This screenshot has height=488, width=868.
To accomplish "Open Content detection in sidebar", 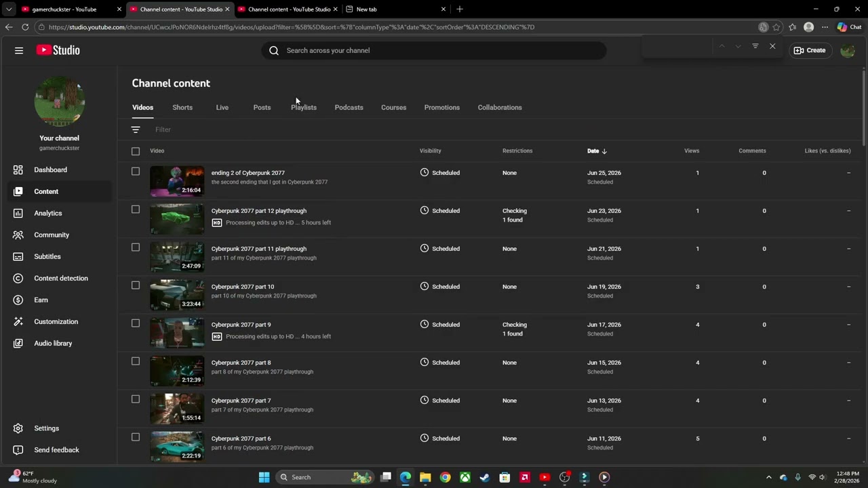I will pos(60,278).
